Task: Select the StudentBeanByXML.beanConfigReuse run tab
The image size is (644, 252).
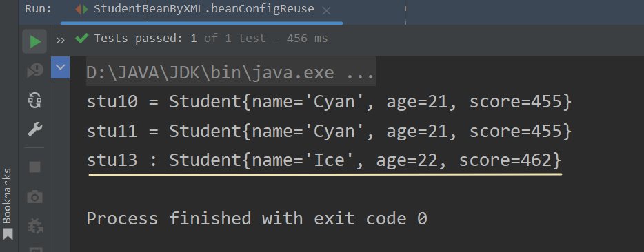Action: [x=194, y=9]
